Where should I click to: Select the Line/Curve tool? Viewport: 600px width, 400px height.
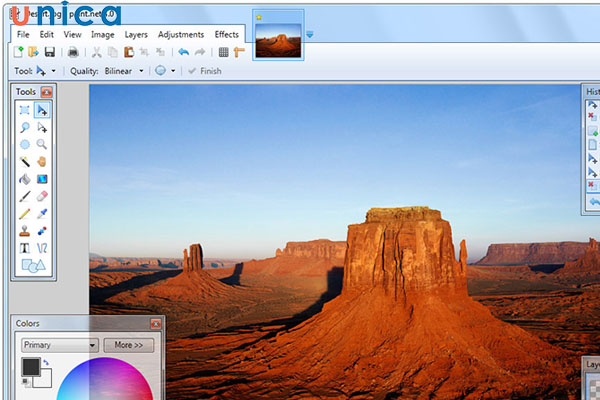click(42, 248)
